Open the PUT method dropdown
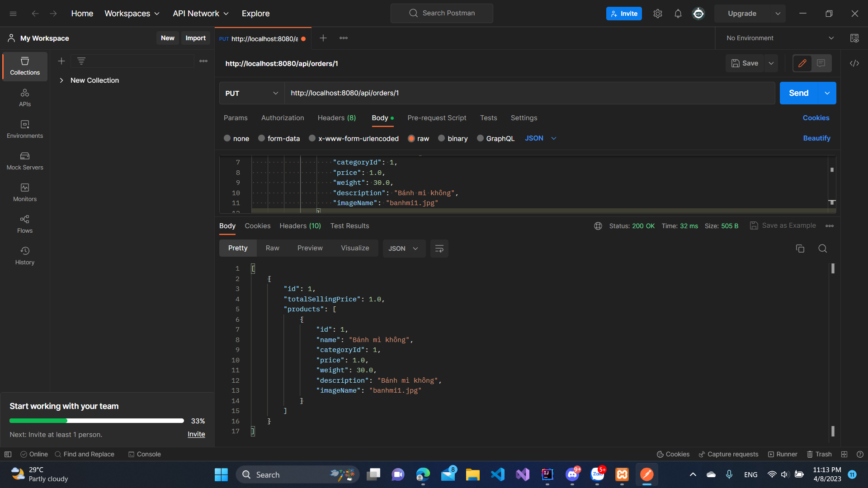The width and height of the screenshot is (868, 488). [251, 93]
